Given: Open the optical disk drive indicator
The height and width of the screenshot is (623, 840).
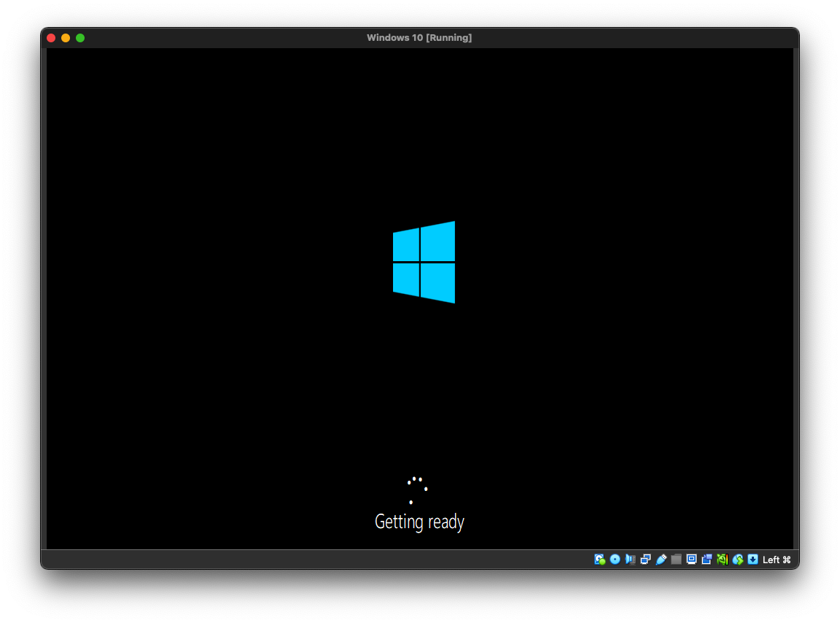Looking at the screenshot, I should pos(615,560).
